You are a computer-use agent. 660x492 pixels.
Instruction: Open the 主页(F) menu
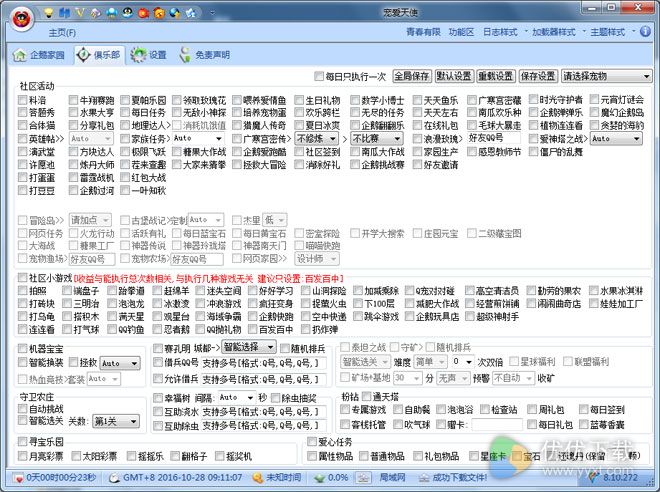(62, 32)
